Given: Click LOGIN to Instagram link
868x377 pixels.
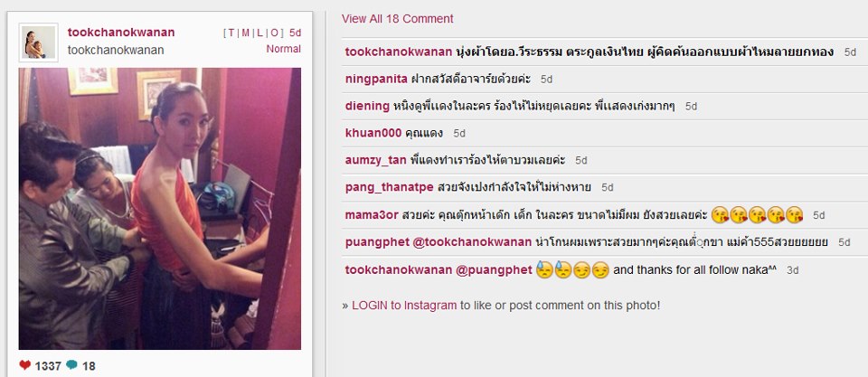Looking at the screenshot, I should tap(404, 305).
